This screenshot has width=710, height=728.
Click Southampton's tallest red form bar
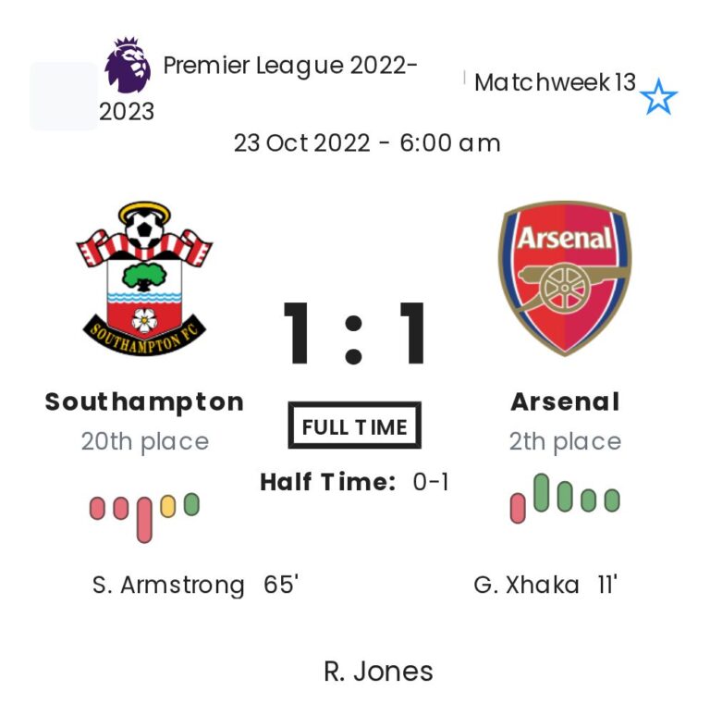click(x=144, y=519)
